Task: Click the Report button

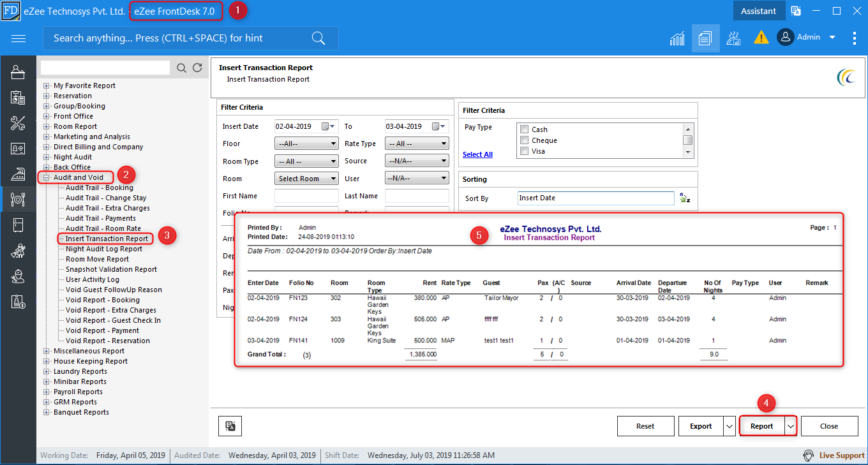Action: point(762,426)
